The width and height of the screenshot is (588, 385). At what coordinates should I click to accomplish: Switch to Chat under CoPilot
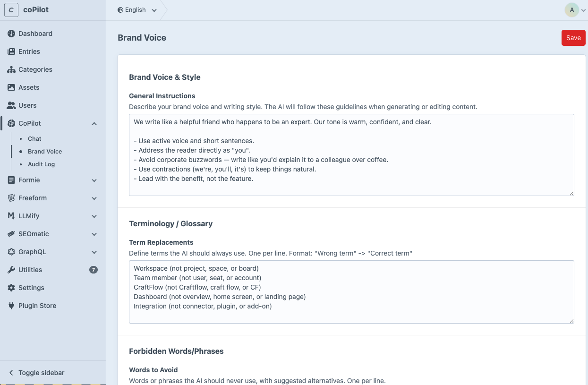[x=34, y=138]
